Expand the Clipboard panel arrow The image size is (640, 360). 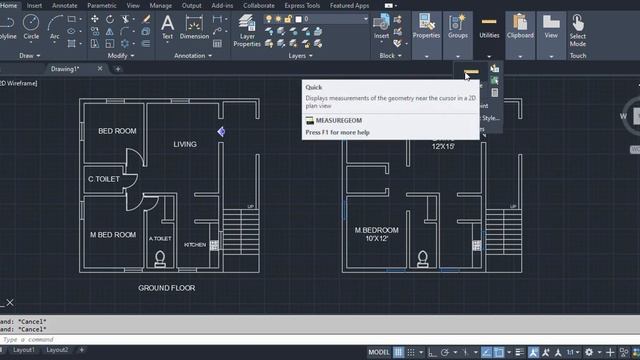(x=520, y=56)
